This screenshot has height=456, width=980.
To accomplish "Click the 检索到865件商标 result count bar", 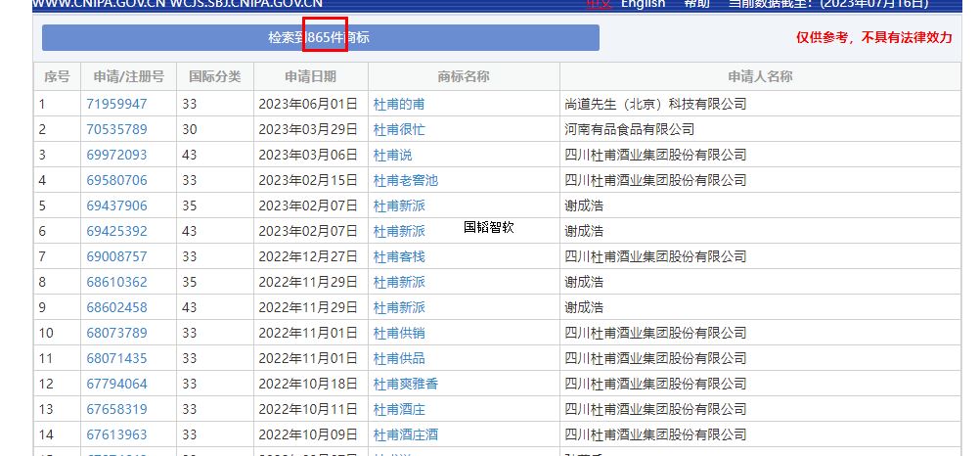I will (x=320, y=37).
